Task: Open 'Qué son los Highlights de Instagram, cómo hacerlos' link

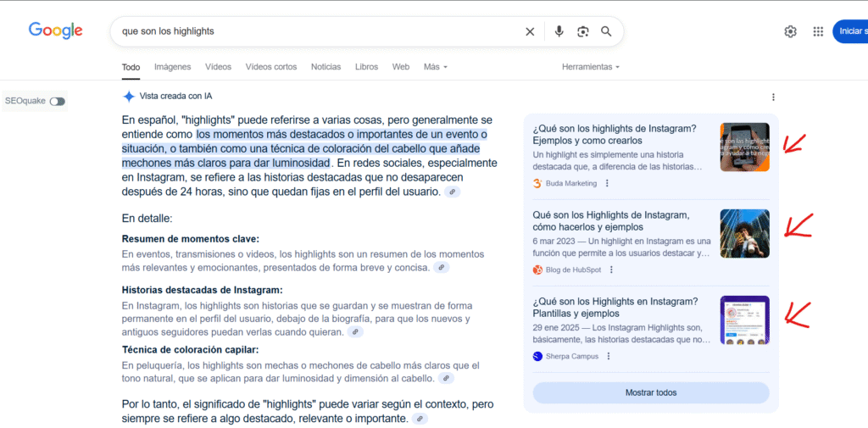Action: point(610,221)
